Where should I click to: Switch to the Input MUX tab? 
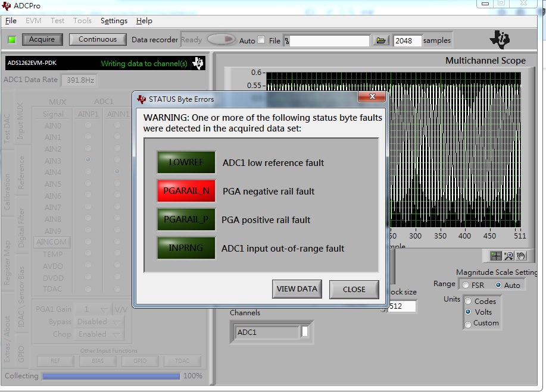coord(20,121)
